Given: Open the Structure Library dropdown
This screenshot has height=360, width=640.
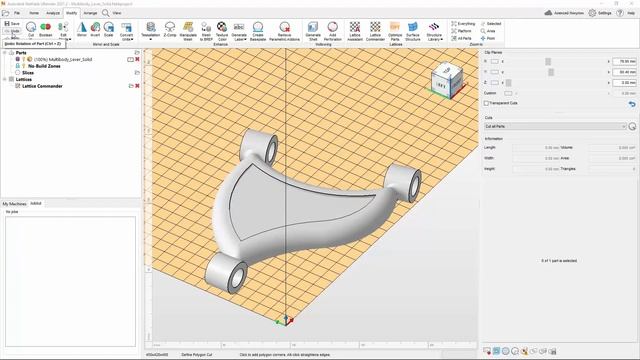Looking at the screenshot, I should [x=434, y=31].
